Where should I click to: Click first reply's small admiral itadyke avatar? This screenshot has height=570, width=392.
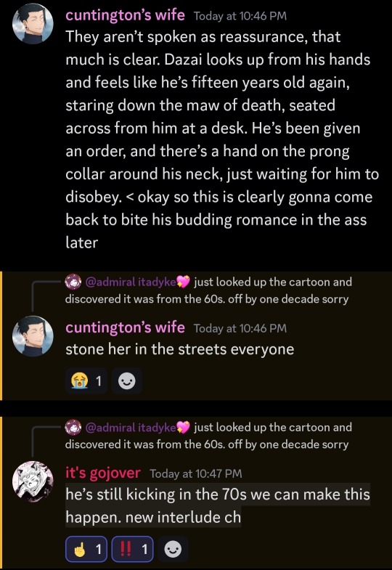pyautogui.click(x=73, y=282)
